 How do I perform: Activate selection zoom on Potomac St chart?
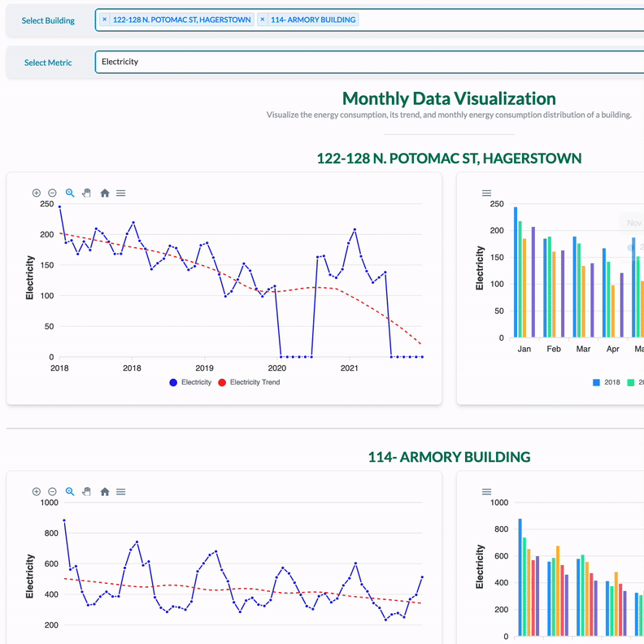coord(70,193)
